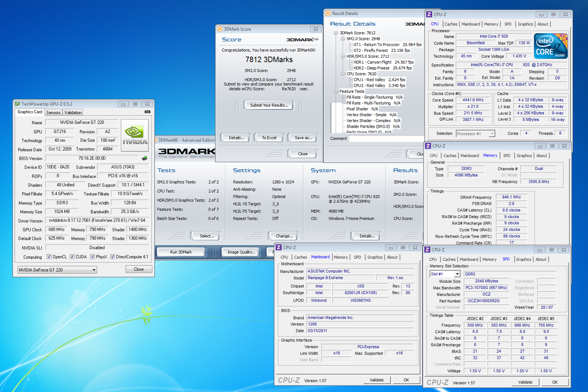Click the NVIDIA logo in GPU-Z

[135, 135]
